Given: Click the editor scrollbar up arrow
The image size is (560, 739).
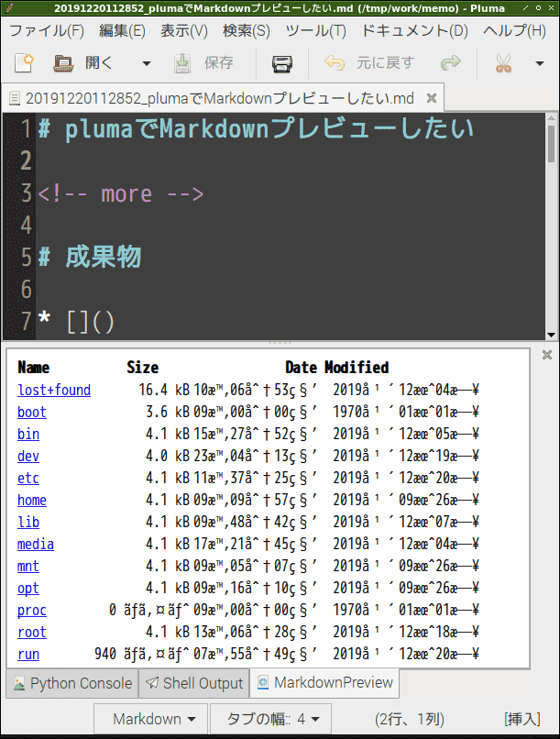Looking at the screenshot, I should [551, 118].
